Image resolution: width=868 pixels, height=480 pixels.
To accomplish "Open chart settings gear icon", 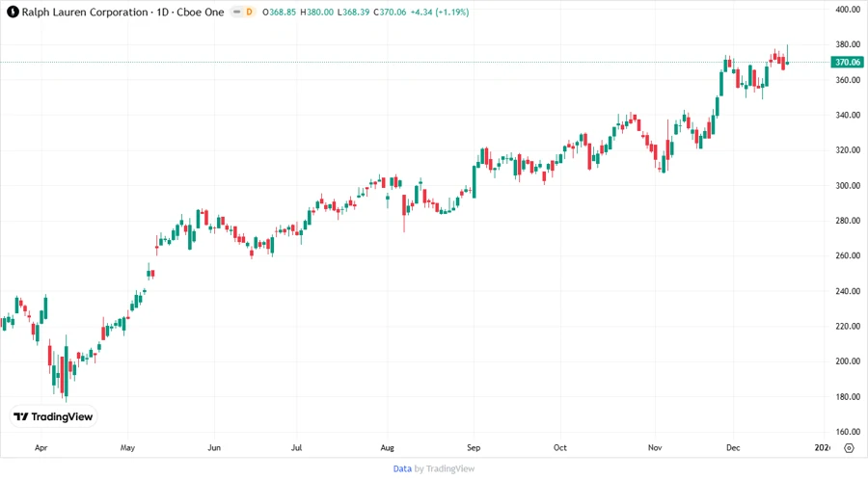I will [x=849, y=448].
